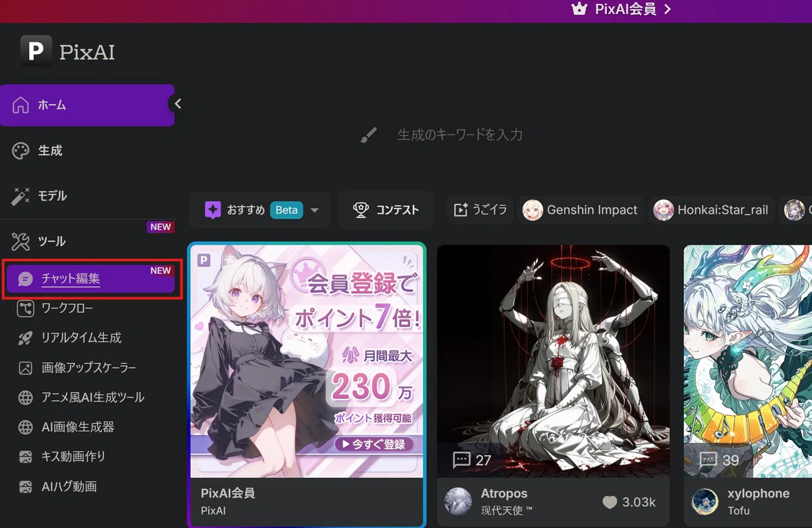Viewport: 812px width, 528px height.
Task: Select the Honkai:Star_rail tag
Action: click(x=712, y=210)
